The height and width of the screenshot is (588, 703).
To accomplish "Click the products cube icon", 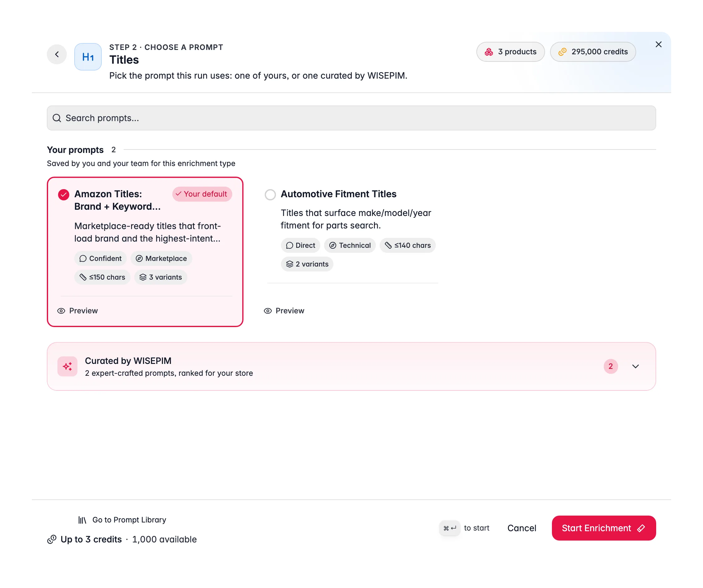I will click(489, 52).
